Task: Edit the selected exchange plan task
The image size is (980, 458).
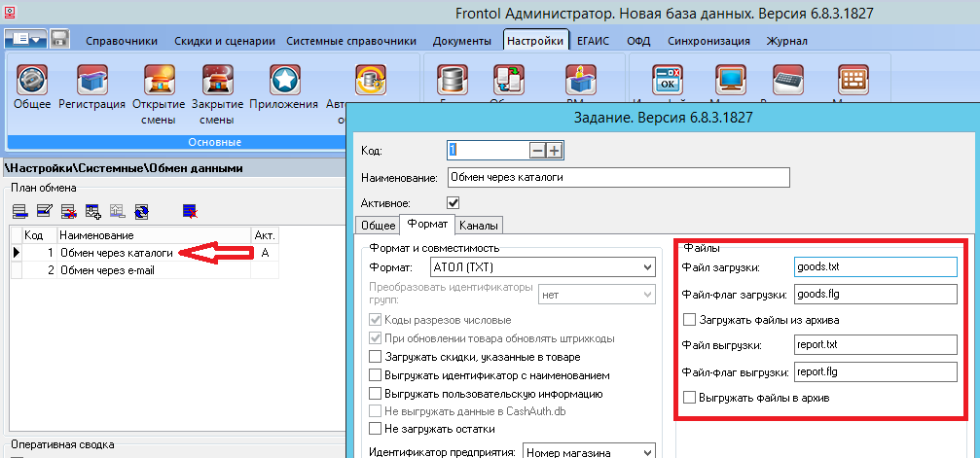Action: click(x=45, y=212)
